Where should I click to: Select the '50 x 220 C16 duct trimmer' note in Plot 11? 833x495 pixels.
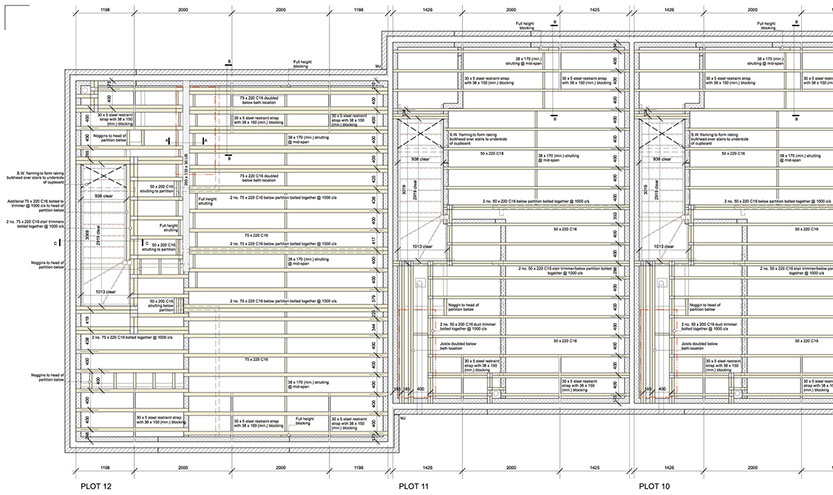(x=470, y=328)
